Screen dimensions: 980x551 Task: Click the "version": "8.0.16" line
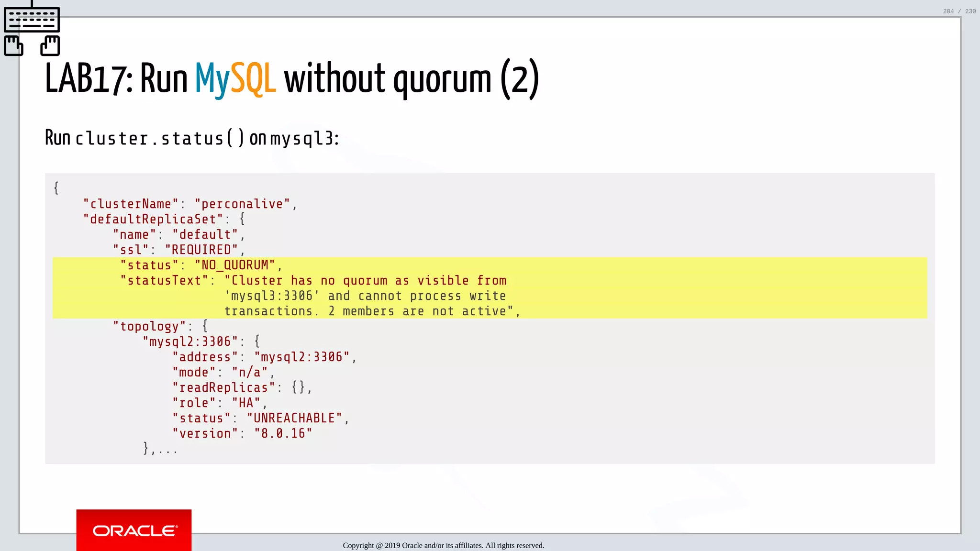coord(242,433)
